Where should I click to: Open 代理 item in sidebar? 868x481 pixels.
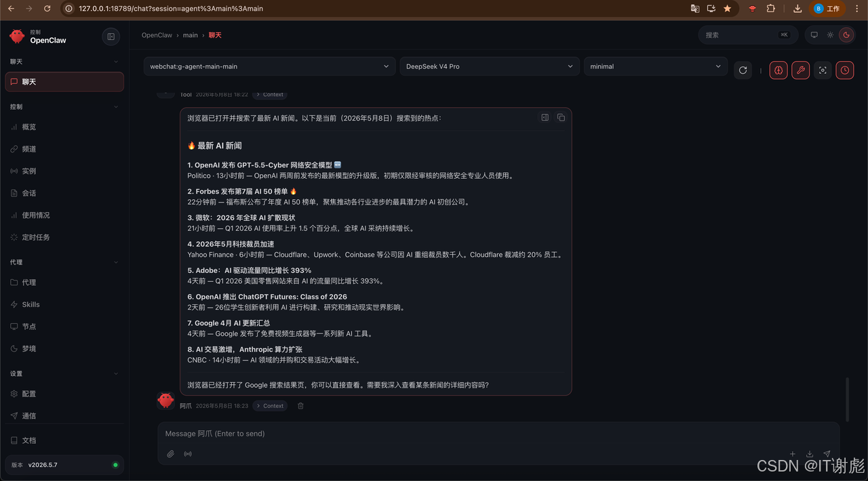pos(64,283)
